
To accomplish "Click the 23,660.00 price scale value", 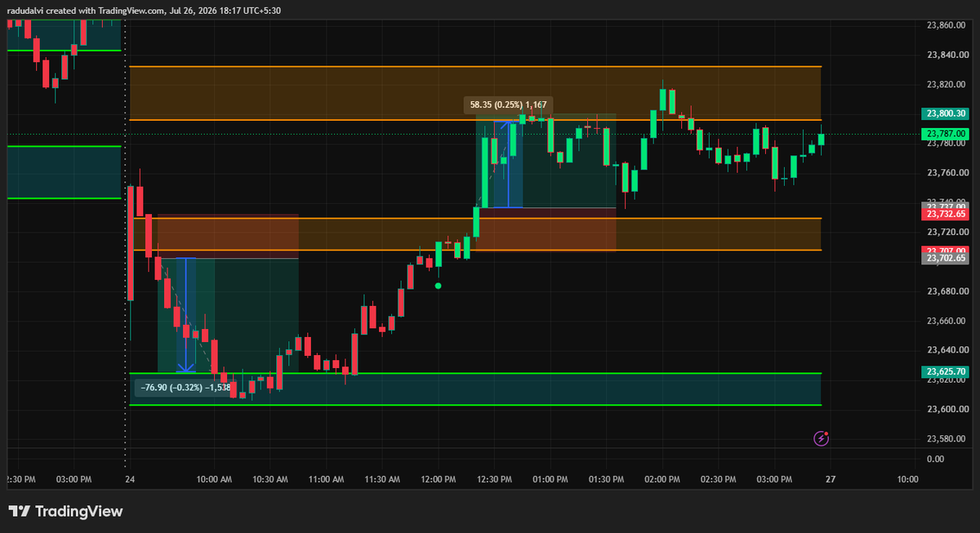I will coord(947,321).
